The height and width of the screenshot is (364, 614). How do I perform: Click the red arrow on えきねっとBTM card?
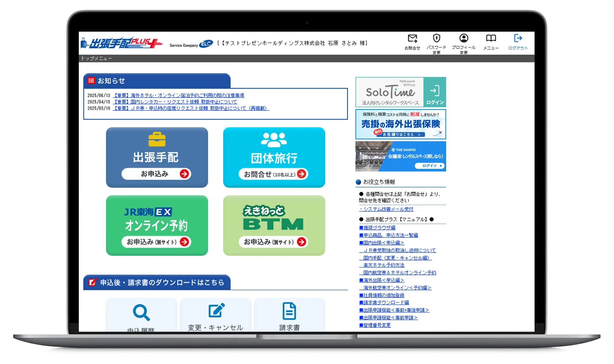tap(302, 242)
